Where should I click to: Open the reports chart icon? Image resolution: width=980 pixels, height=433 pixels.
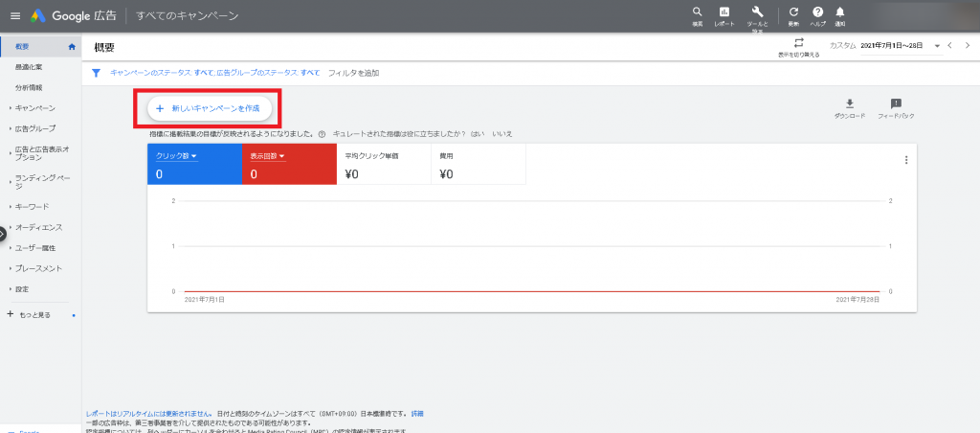point(724,11)
